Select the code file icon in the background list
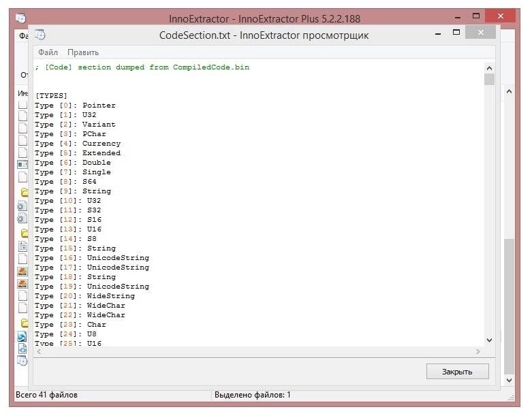This screenshot has height=420, width=532. 22,349
